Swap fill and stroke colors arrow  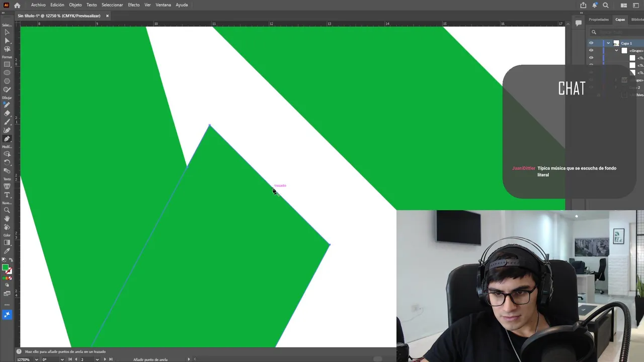click(x=10, y=260)
